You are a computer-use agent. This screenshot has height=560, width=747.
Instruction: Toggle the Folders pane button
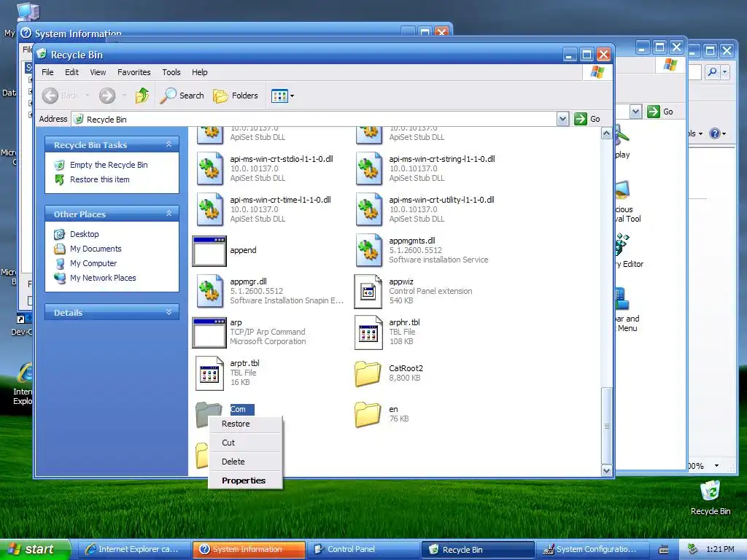(236, 96)
